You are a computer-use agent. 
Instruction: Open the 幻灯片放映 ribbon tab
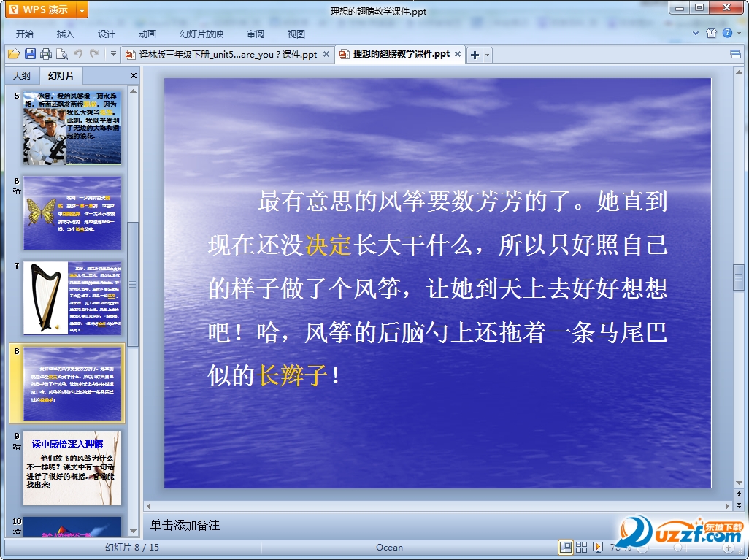point(201,34)
